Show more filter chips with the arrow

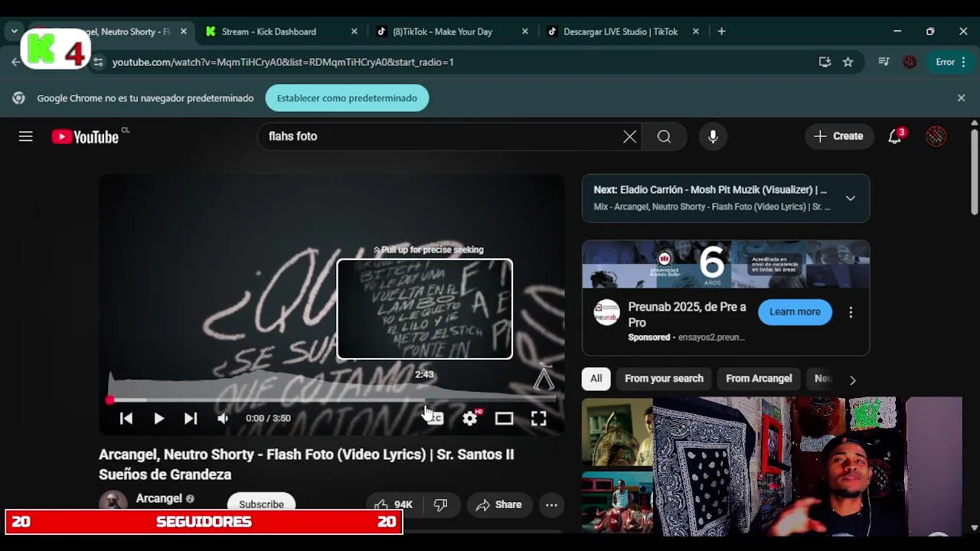point(852,380)
